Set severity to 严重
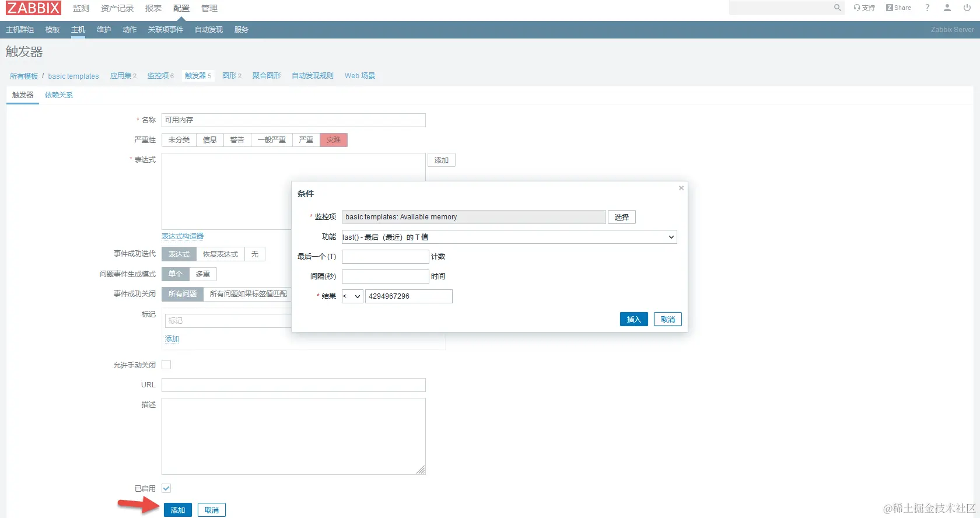 pyautogui.click(x=306, y=140)
